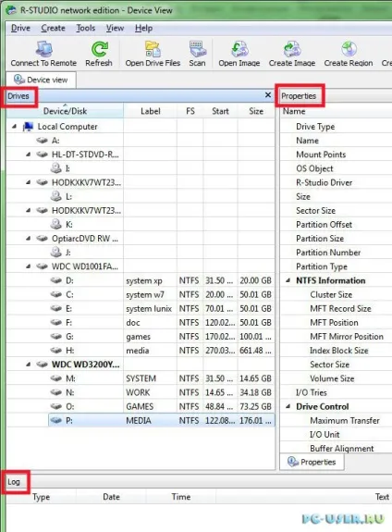This screenshot has width=392, height=532.
Task: Close the Drives panel with the X
Action: click(x=268, y=95)
